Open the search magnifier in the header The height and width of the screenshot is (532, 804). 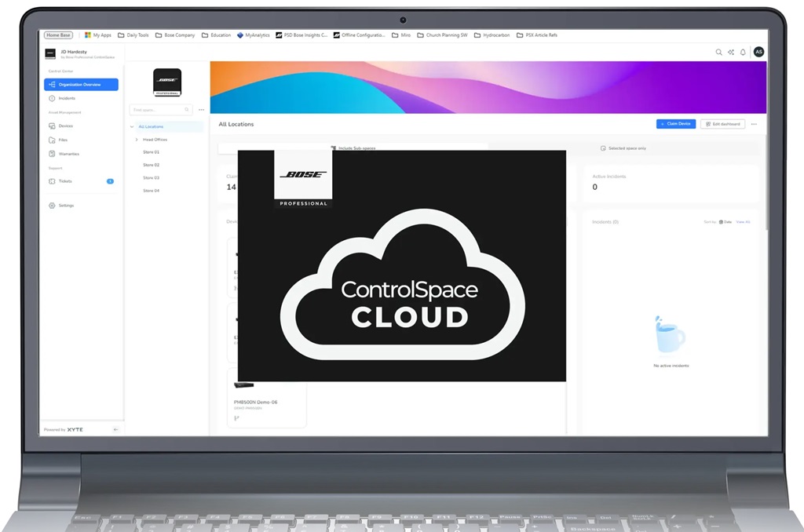[x=718, y=53]
